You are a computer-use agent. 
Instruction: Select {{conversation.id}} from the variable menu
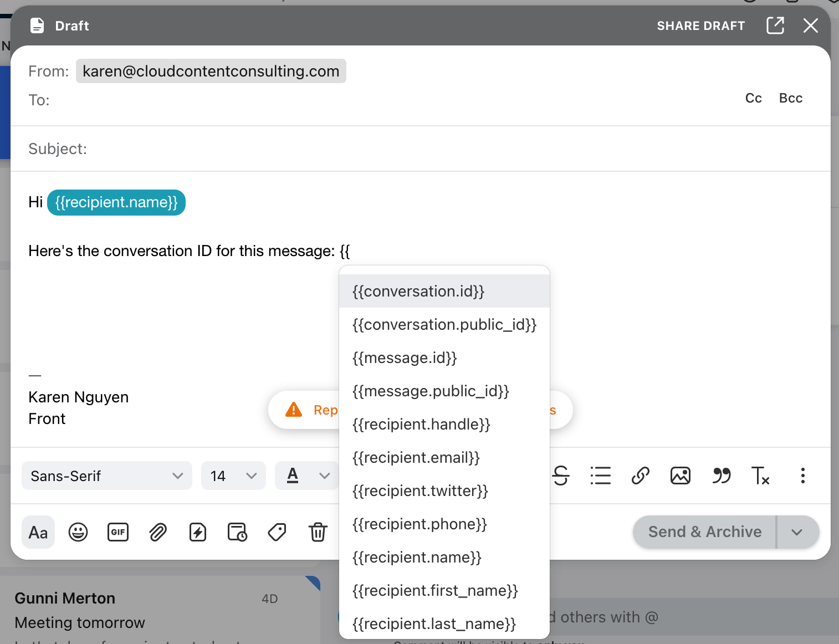[x=418, y=291]
